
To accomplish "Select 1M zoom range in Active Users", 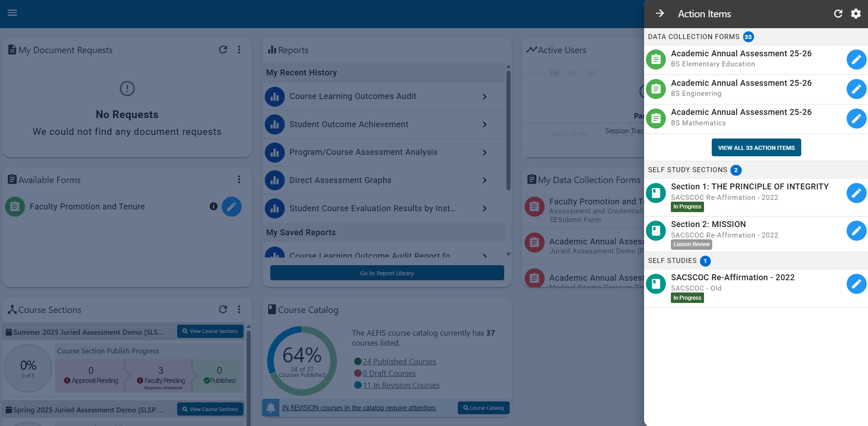I will point(554,73).
